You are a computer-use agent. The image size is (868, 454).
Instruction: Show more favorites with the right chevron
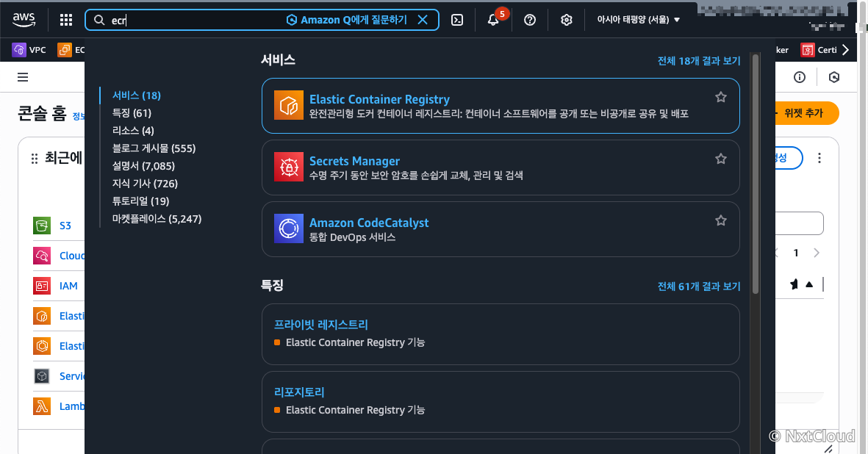click(x=845, y=50)
